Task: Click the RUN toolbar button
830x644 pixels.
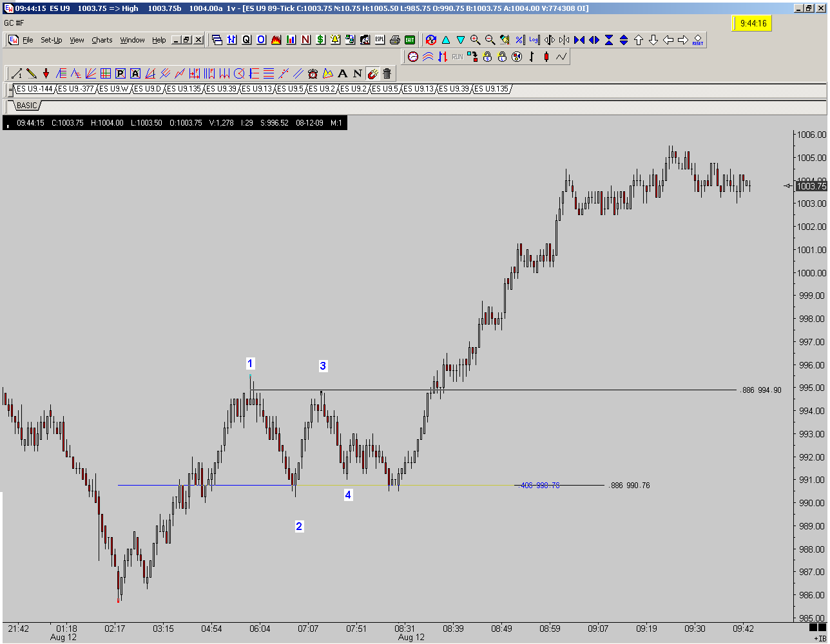Action: tap(458, 57)
